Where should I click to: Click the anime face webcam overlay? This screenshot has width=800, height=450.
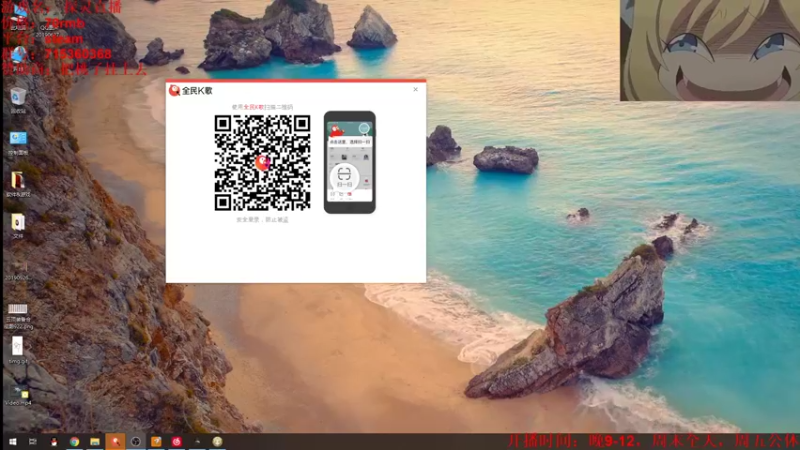[x=710, y=50]
